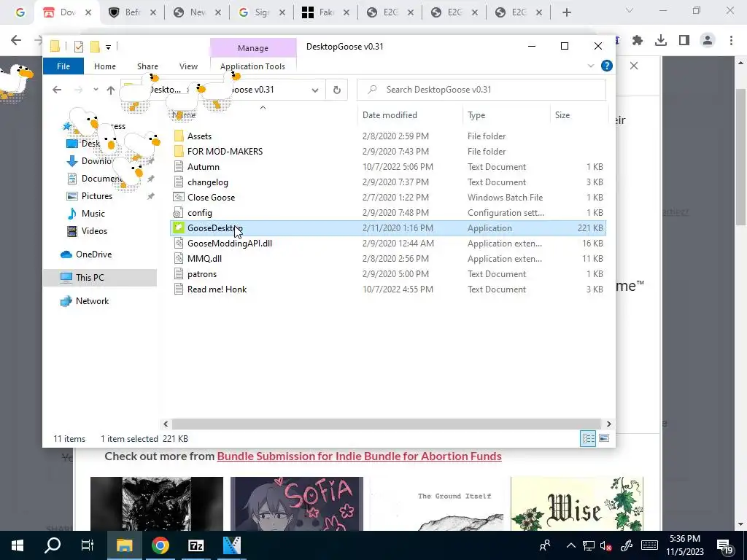Show hidden system tray icons

click(570, 545)
